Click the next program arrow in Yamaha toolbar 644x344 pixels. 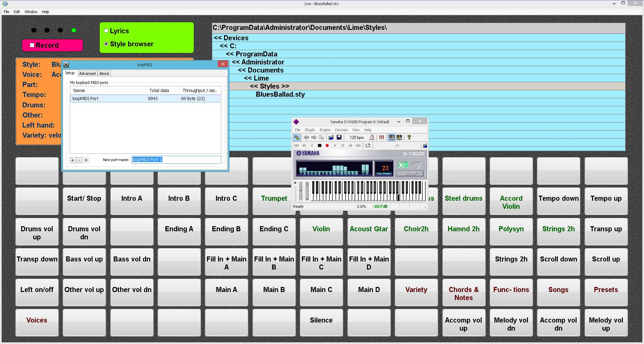pyautogui.click(x=314, y=138)
